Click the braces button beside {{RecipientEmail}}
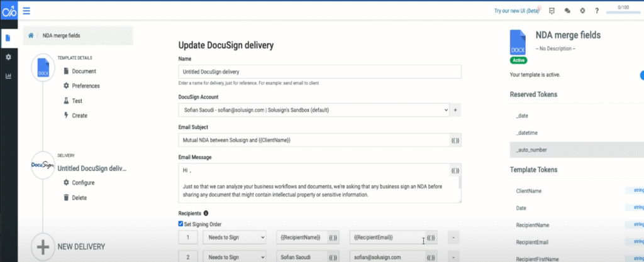The height and width of the screenshot is (262, 644). point(431,237)
